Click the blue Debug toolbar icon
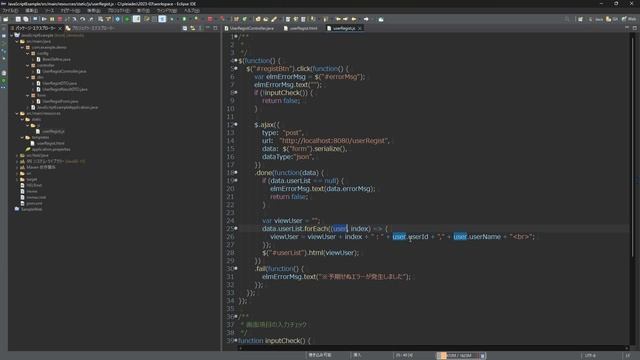This screenshot has height=360, width=640. (x=118, y=19)
